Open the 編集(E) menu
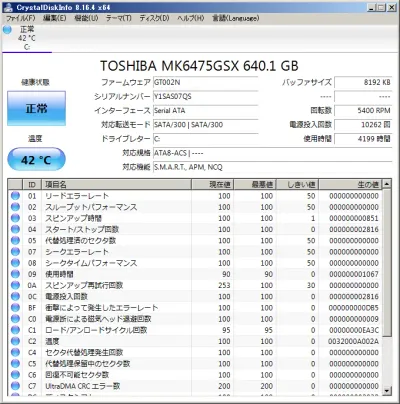This screenshot has height=404, width=400. pos(55,18)
